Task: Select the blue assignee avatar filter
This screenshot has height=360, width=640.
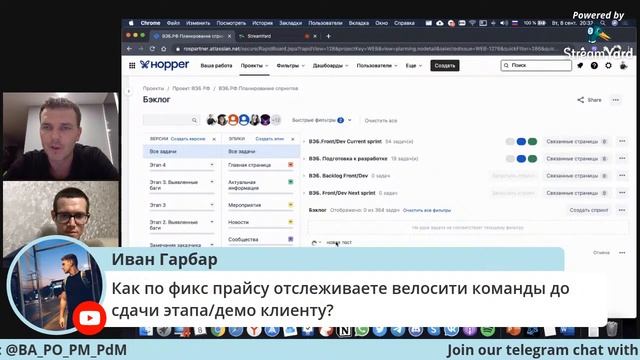Action: 244,120
